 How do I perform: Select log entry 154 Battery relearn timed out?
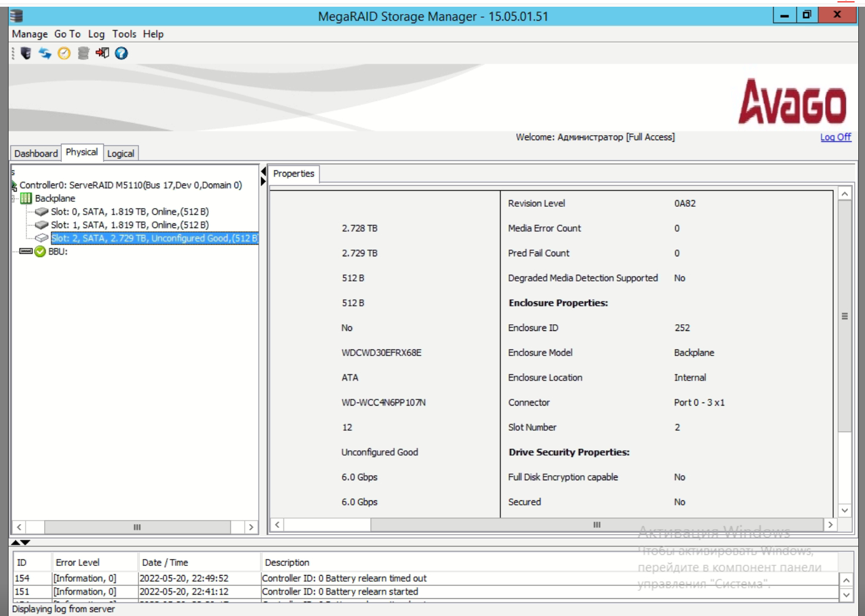(425, 578)
